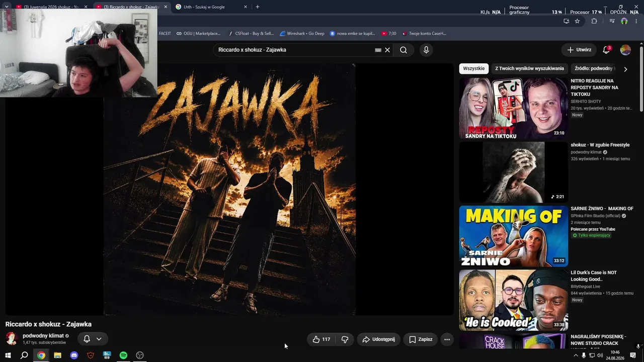The image size is (644, 362).
Task: Open more actions three-dot menu
Action: (x=447, y=339)
